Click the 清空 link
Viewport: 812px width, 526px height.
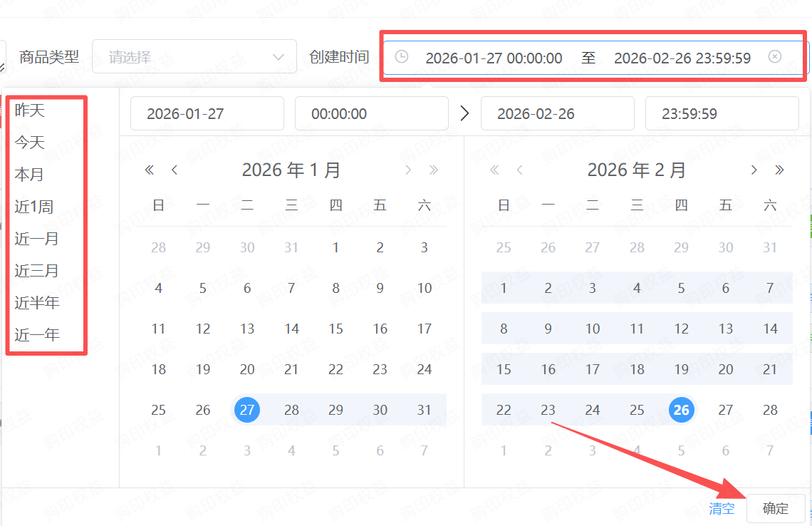tap(722, 508)
